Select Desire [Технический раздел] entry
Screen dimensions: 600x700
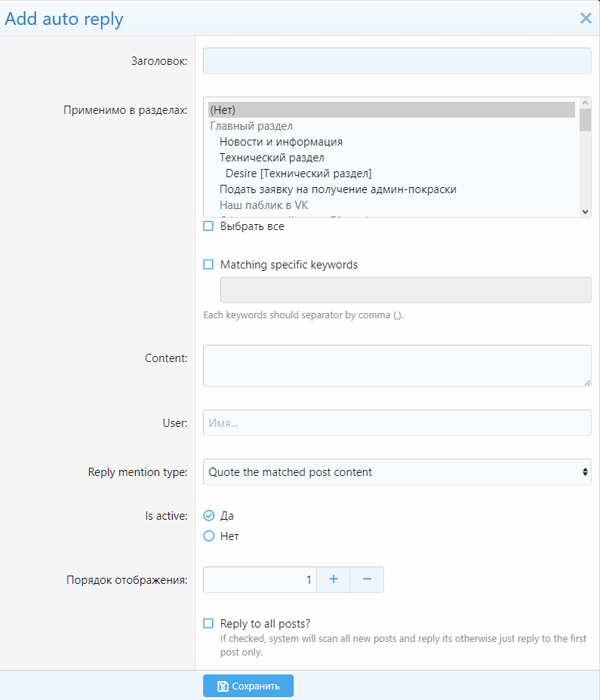pos(298,173)
